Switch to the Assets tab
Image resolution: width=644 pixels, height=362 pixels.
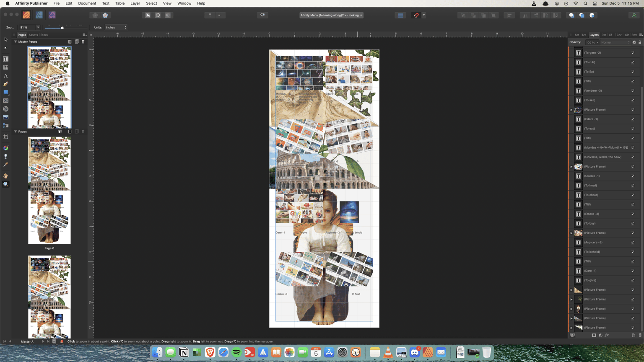(x=33, y=35)
